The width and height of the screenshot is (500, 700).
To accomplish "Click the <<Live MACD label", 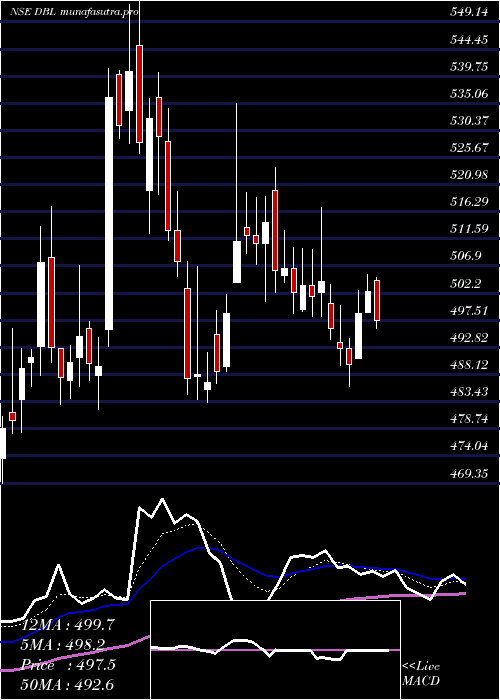I will point(421,673).
